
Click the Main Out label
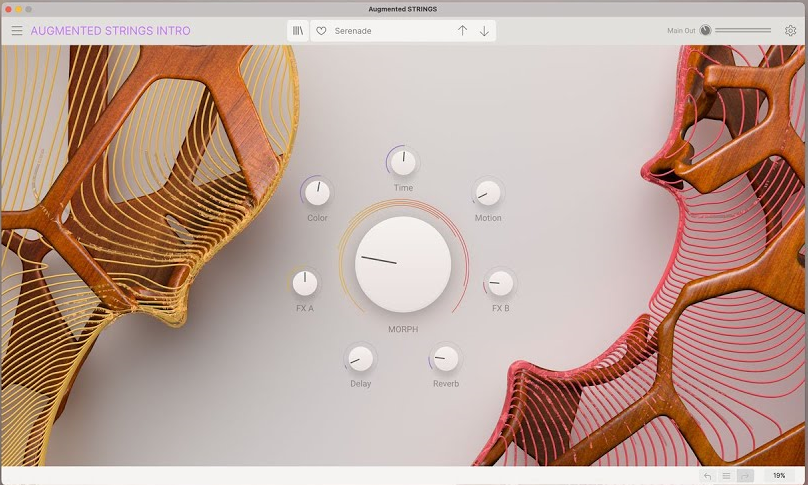pos(681,31)
